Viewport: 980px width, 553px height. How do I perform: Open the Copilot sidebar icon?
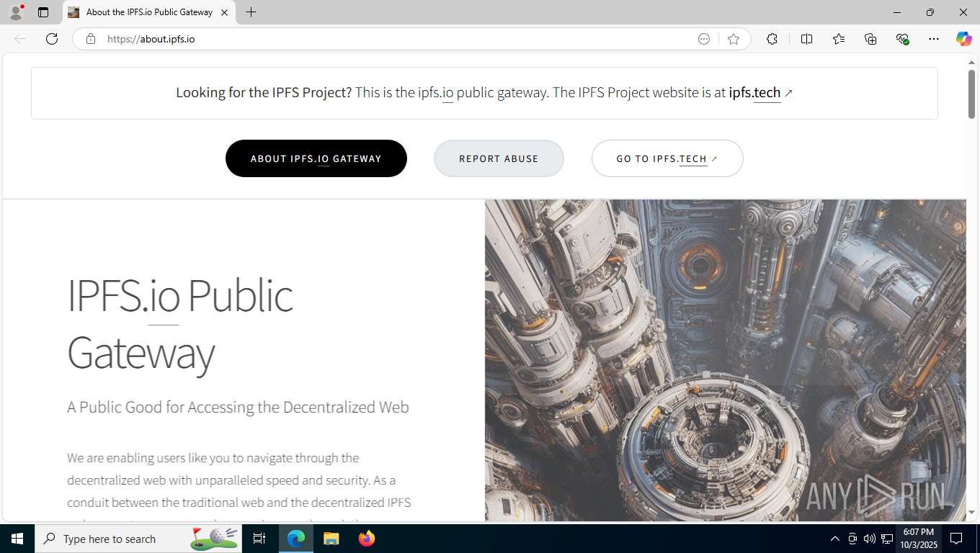point(963,39)
